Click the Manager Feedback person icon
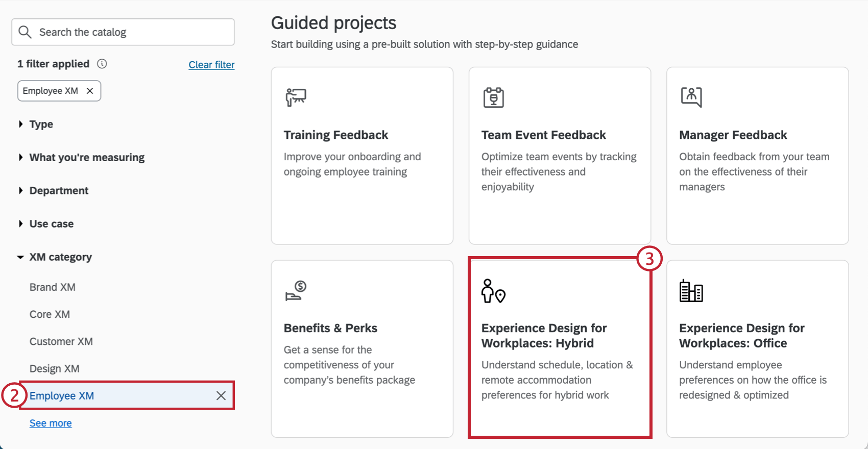 coord(691,96)
